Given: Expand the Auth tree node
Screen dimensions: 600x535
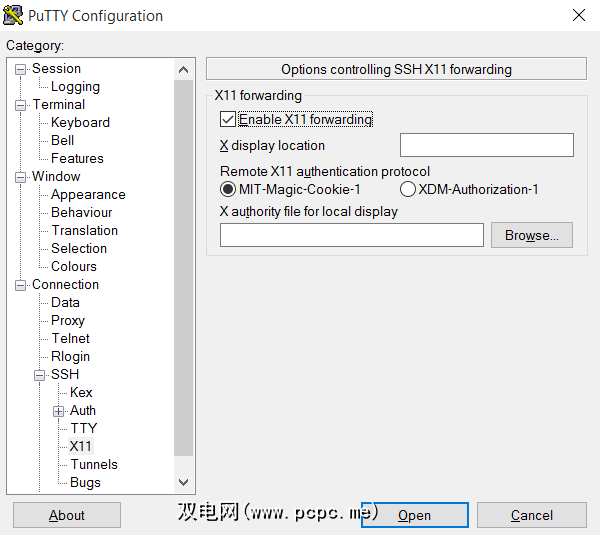Looking at the screenshot, I should [59, 411].
